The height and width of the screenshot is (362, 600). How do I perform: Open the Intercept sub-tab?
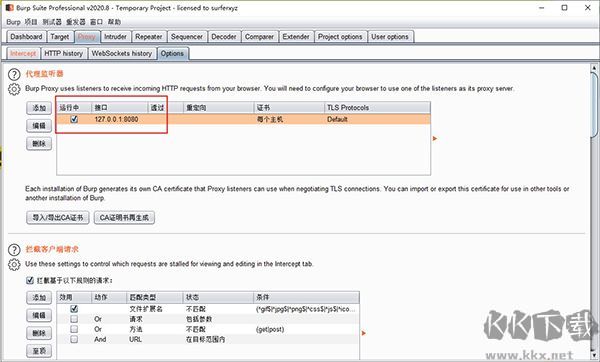coord(23,53)
